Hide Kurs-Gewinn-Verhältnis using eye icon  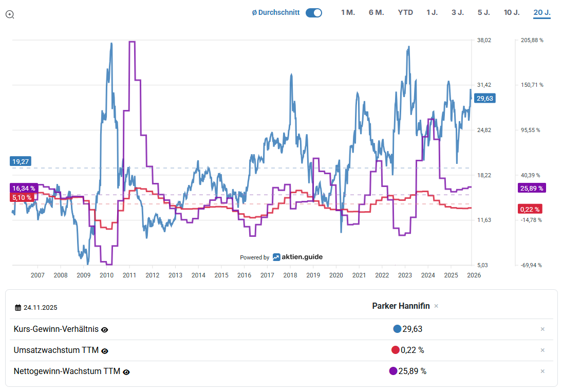(x=104, y=330)
